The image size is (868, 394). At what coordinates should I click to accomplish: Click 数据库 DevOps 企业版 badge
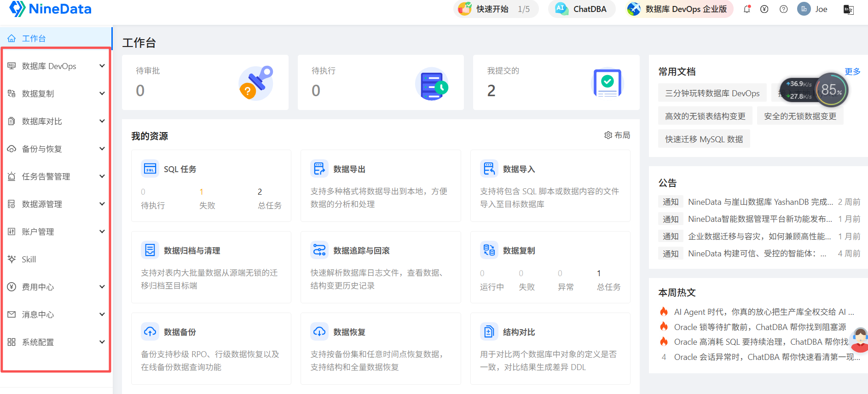[x=679, y=9]
